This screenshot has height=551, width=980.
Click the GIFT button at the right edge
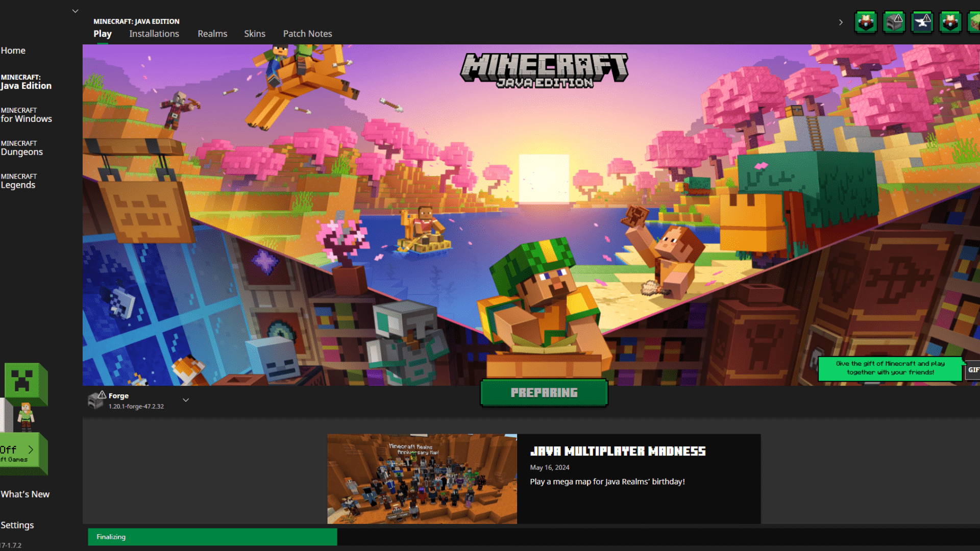[972, 370]
